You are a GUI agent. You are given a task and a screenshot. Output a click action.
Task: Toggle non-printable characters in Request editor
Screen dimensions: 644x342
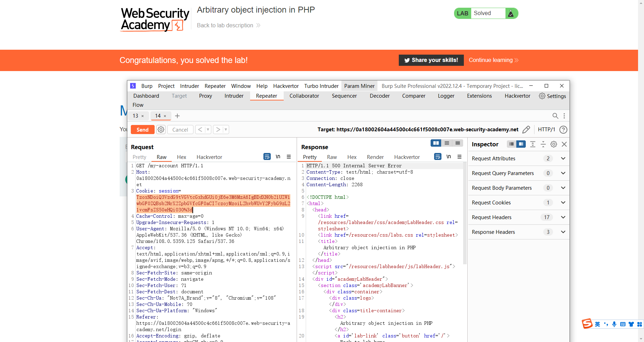coord(278,156)
